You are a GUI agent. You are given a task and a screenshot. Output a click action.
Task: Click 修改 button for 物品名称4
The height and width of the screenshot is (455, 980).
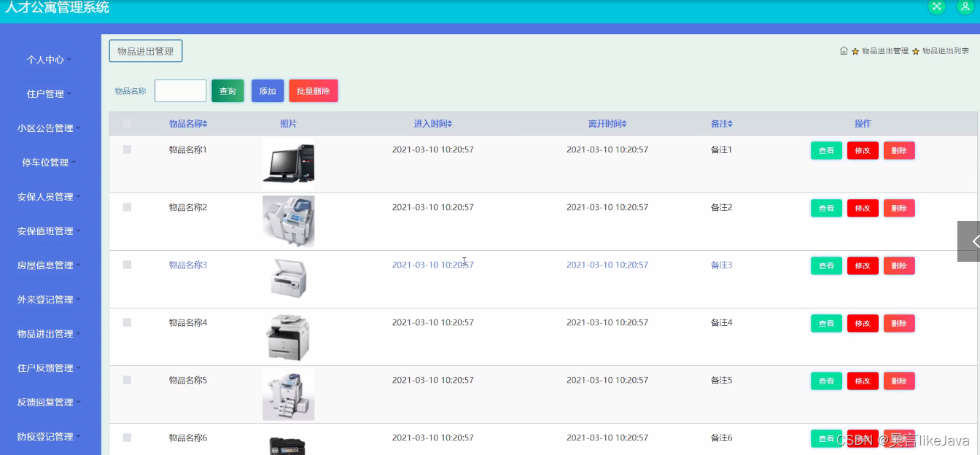click(863, 323)
